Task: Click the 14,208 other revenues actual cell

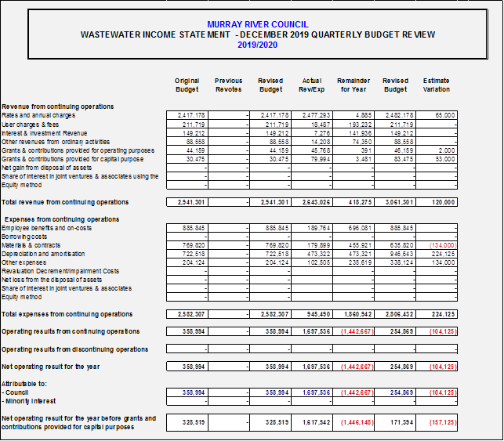Action: click(312, 142)
